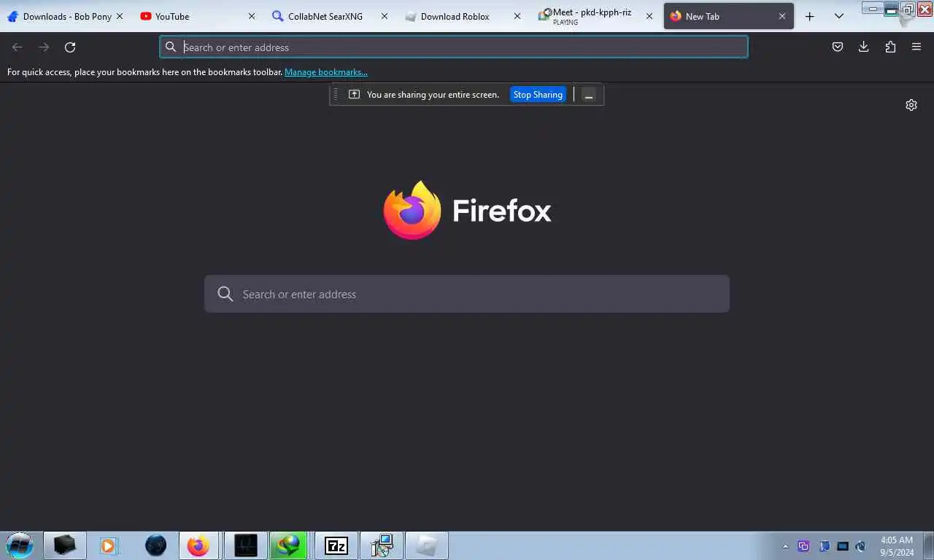Reload the current page

pos(70,47)
